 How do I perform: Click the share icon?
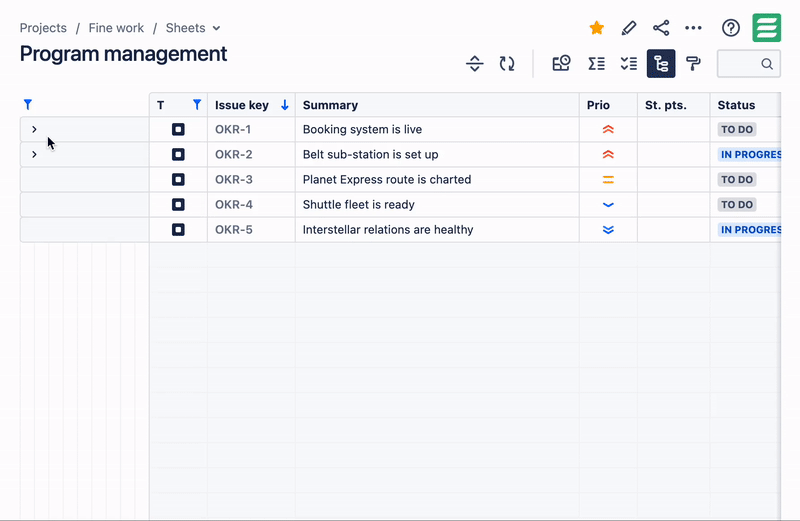[661, 28]
